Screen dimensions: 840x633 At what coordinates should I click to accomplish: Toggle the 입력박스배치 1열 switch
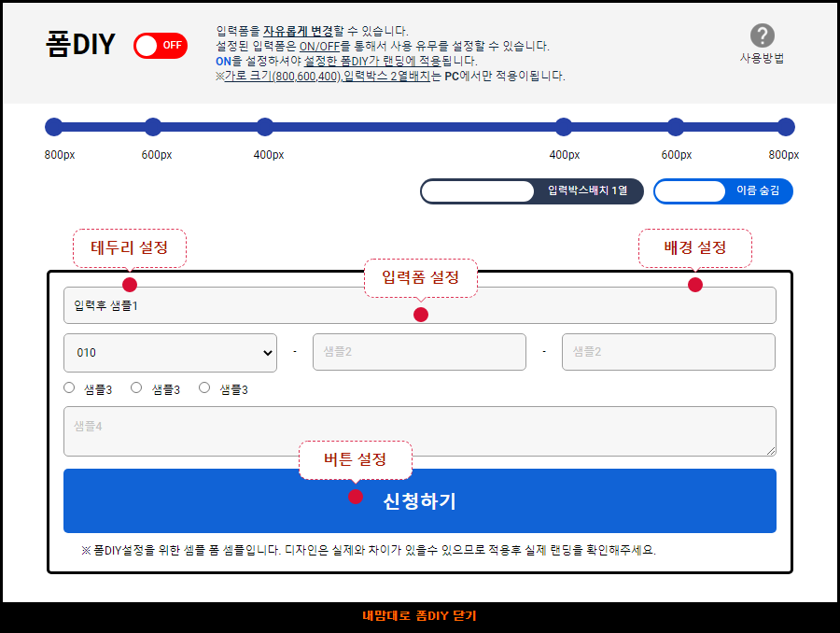[x=532, y=191]
